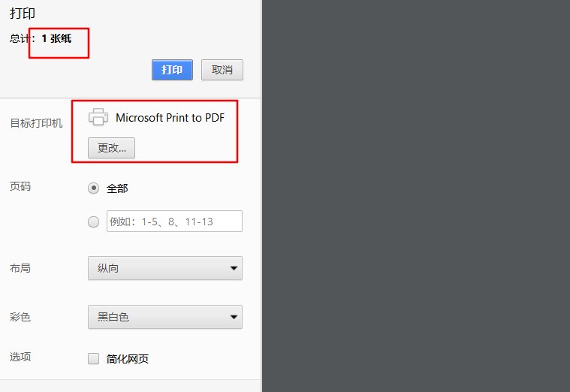This screenshot has height=392, width=570.
Task: Click the 简化网页 label text
Action: point(128,359)
